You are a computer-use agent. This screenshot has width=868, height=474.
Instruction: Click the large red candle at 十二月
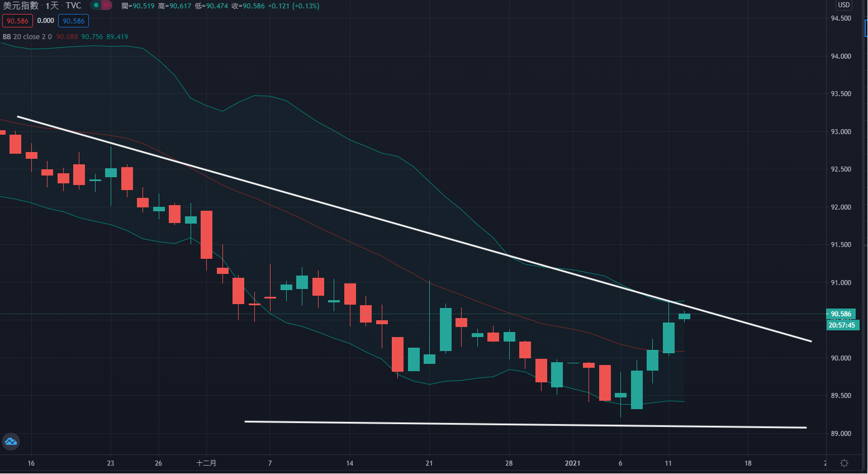coord(206,235)
